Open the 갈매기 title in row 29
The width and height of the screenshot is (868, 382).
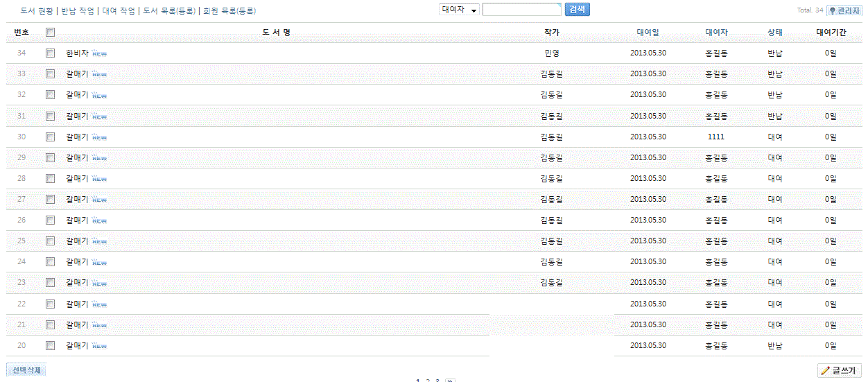[77, 158]
